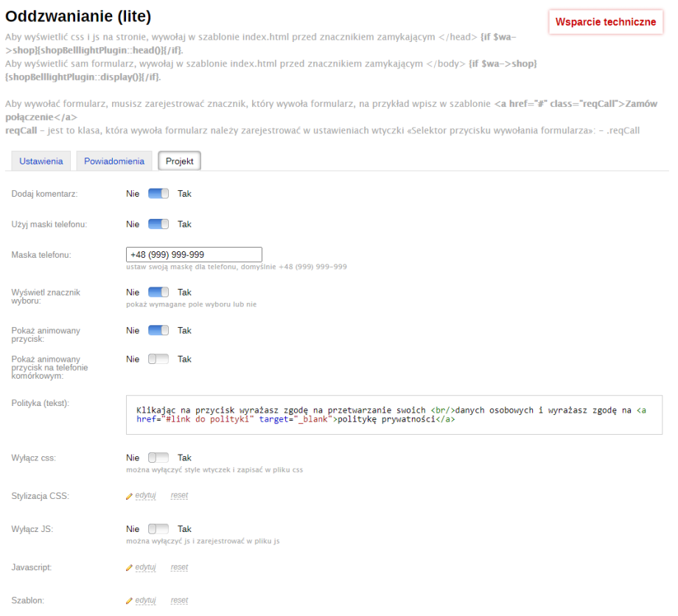Enable the Wyłącz css toggle
This screenshot has height=616, width=678.
click(158, 458)
